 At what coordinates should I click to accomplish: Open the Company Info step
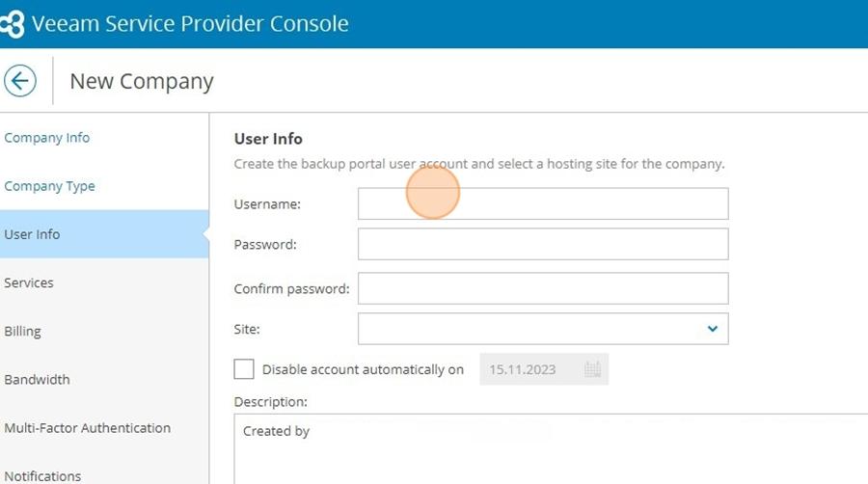46,137
